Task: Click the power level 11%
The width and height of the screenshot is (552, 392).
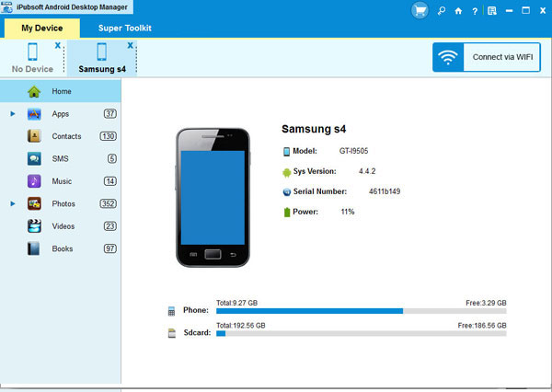Action: [348, 212]
